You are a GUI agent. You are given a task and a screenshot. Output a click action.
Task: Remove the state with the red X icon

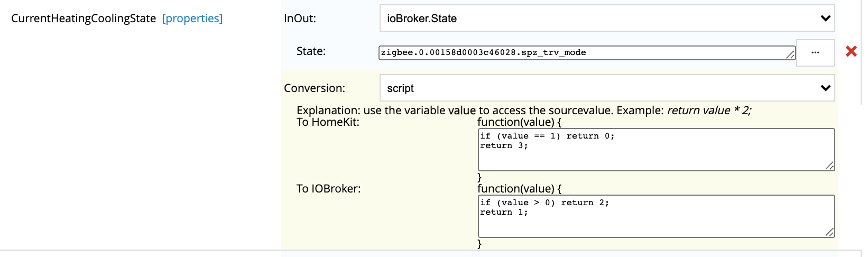[x=851, y=51]
